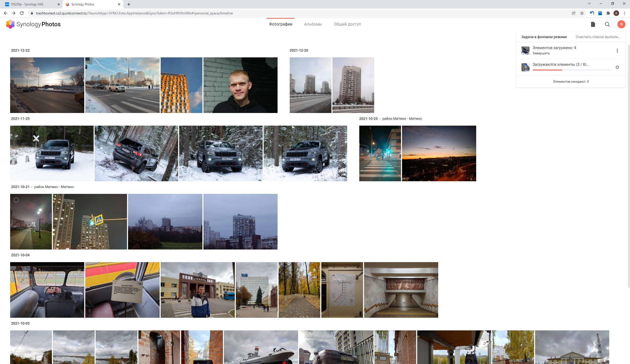Click the upload progress bar
The height and width of the screenshot is (364, 630).
[x=572, y=70]
